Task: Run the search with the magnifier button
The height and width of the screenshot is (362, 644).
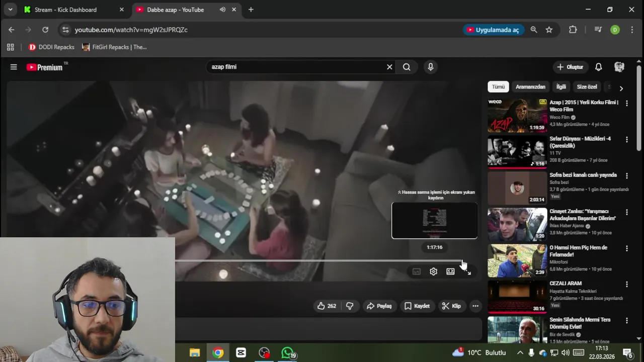Action: coord(407,67)
